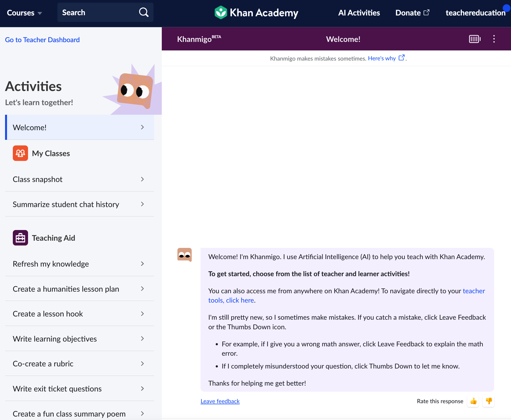Open the Courses dropdown
The height and width of the screenshot is (420, 511).
24,13
